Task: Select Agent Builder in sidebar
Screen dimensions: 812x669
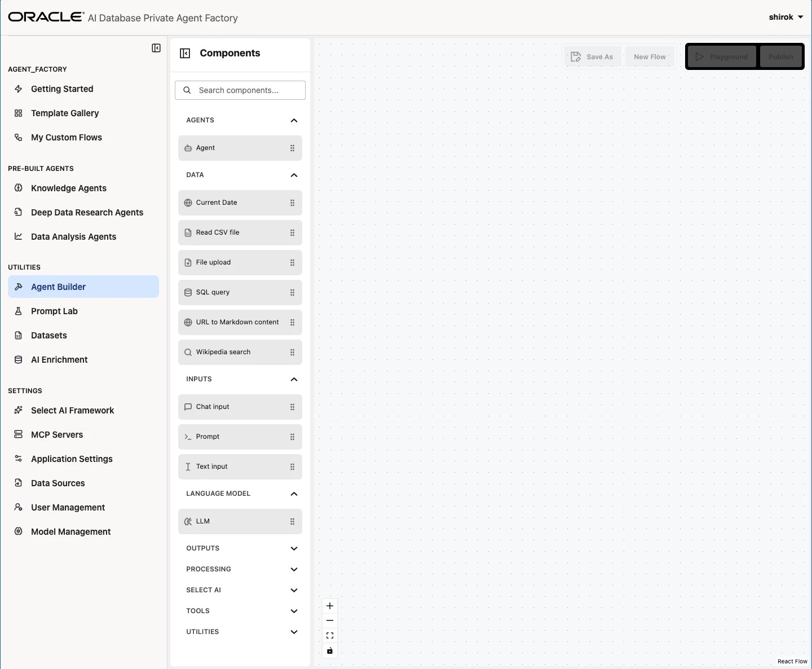Action: tap(83, 287)
